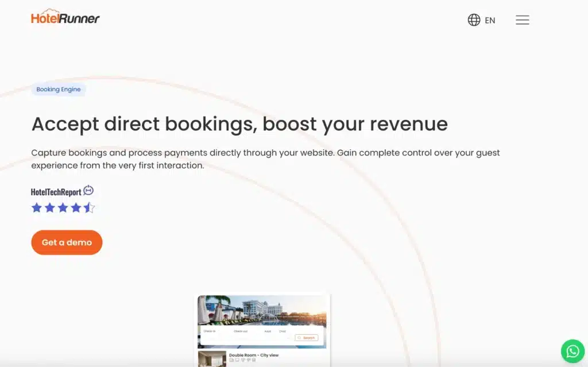Click the first amenity icon under Double Room
588x367 pixels.
[x=231, y=360]
